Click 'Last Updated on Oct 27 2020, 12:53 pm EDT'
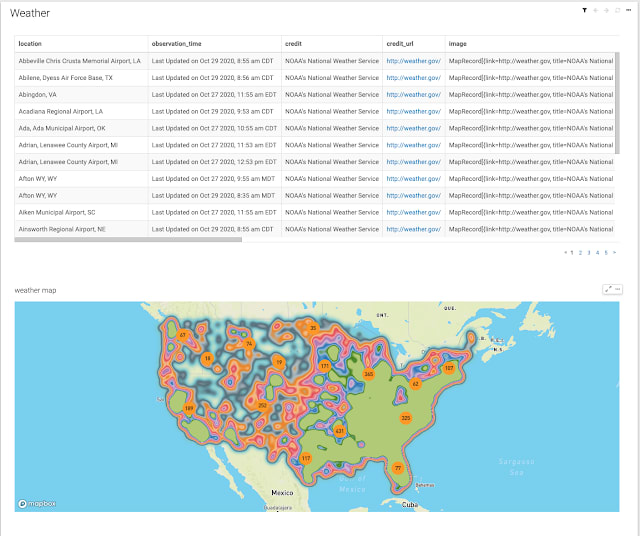The image size is (640, 536). pyautogui.click(x=214, y=162)
